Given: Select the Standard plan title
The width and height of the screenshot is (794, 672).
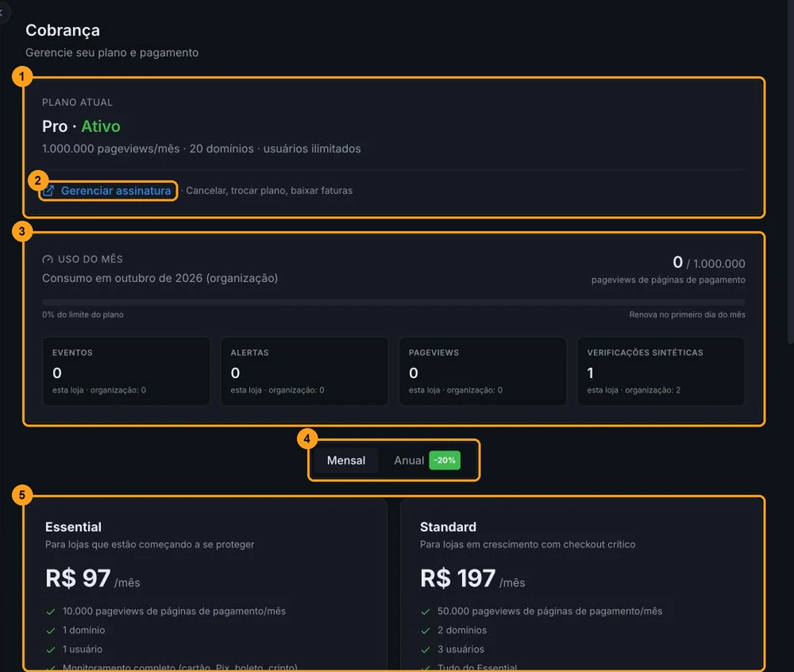Looking at the screenshot, I should coord(448,527).
